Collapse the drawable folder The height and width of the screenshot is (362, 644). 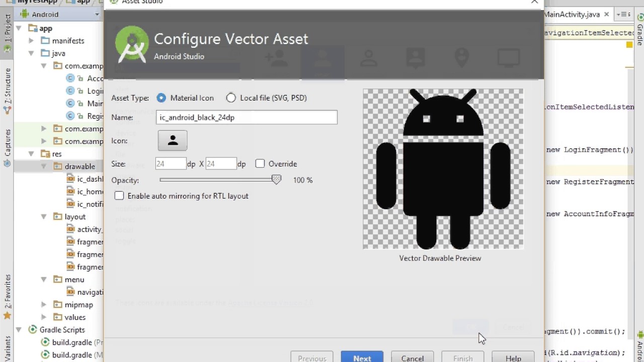[44, 166]
